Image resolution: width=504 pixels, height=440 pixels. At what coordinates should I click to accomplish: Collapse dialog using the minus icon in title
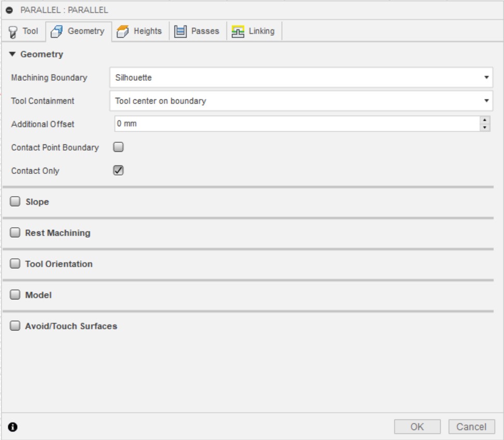[x=9, y=10]
